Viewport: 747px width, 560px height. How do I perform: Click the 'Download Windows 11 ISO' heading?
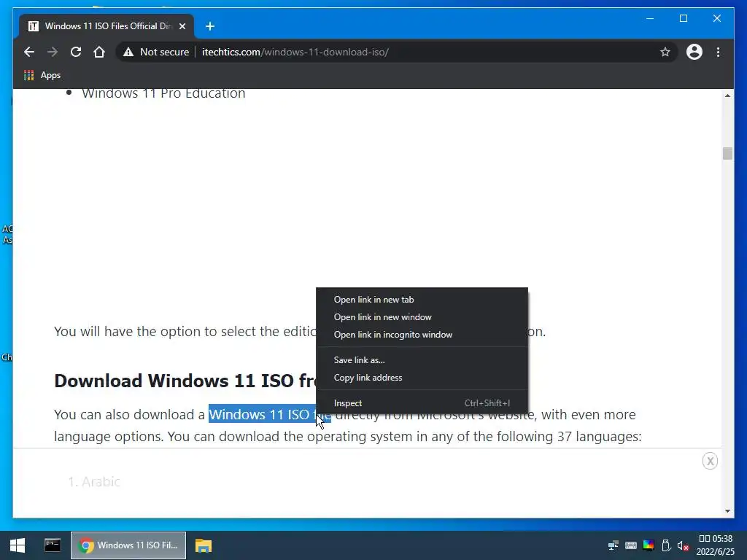[185, 381]
